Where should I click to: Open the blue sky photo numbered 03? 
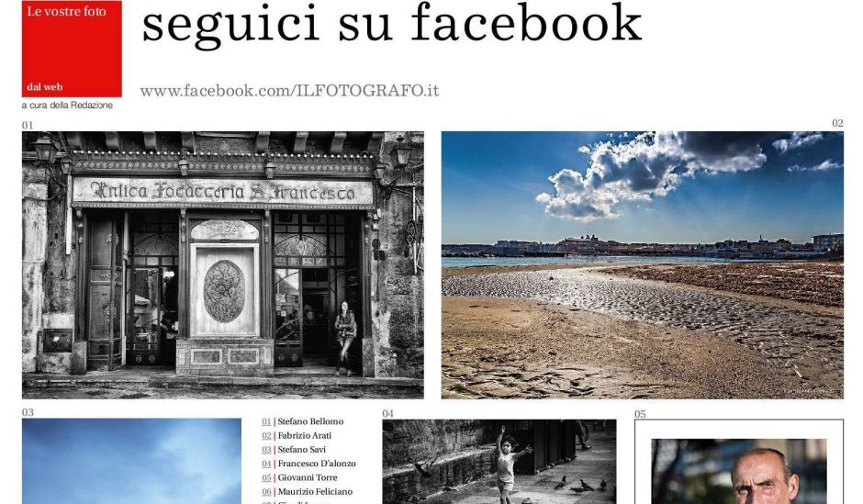pyautogui.click(x=131, y=461)
